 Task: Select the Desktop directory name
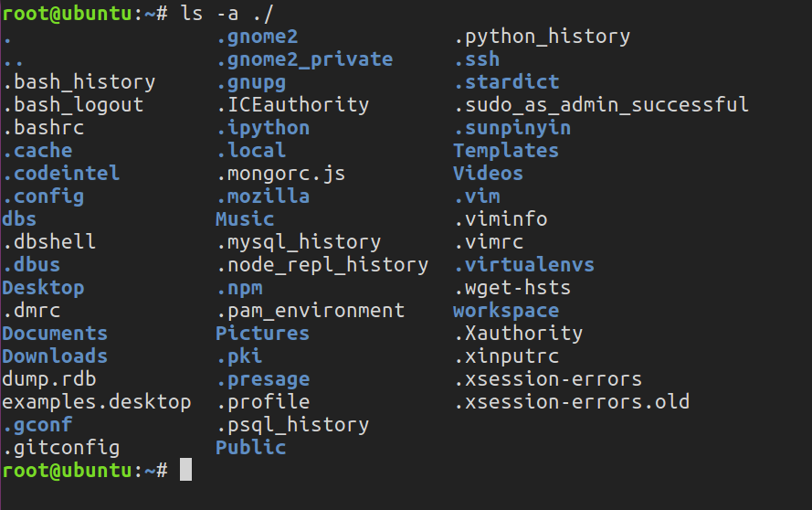[43, 288]
